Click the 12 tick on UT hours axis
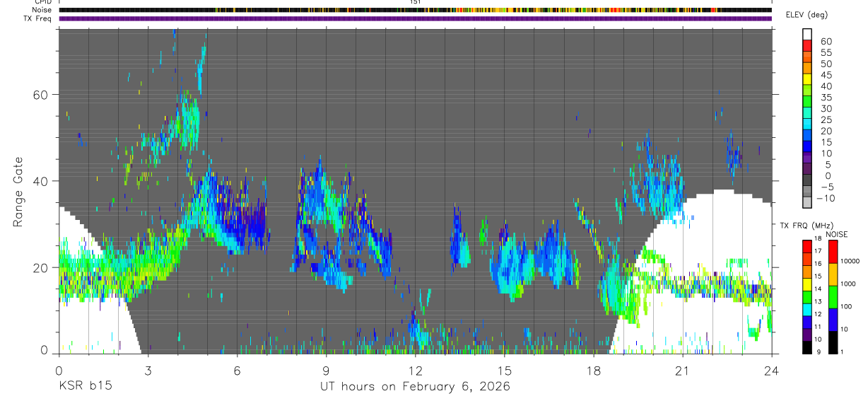 pos(415,371)
